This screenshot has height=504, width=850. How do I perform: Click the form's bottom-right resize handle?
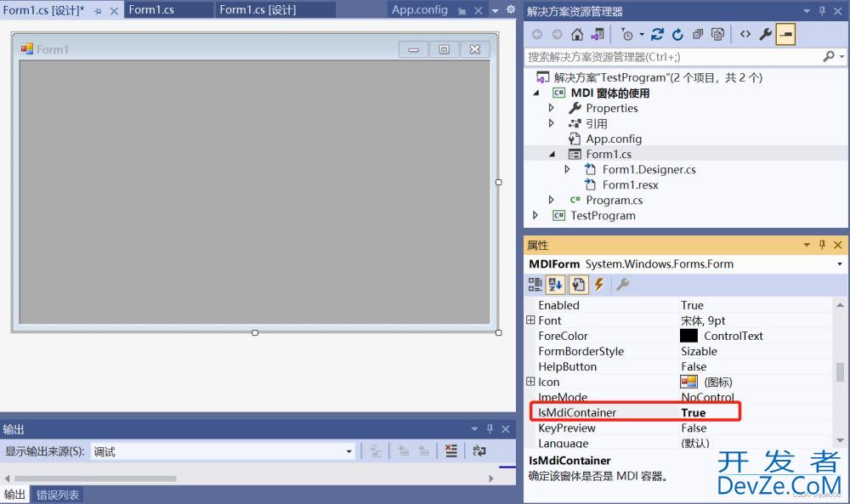click(x=498, y=332)
